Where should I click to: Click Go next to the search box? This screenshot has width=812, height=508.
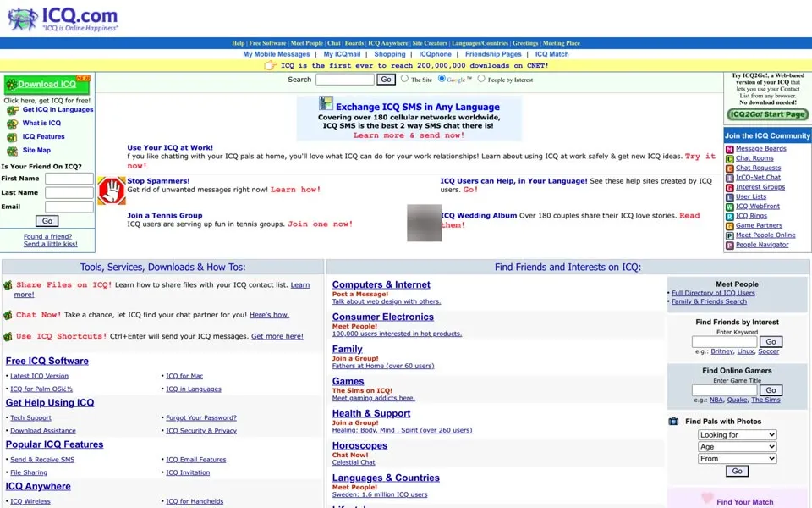pos(387,80)
